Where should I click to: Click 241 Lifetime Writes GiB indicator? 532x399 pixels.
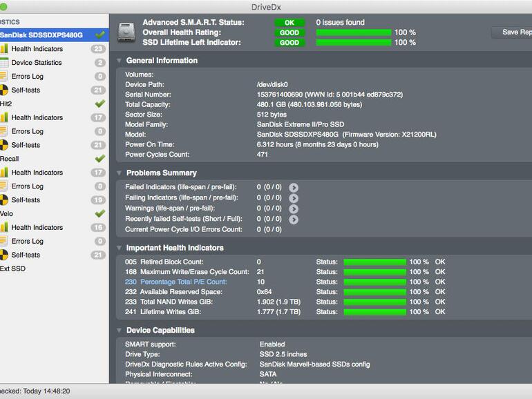pos(163,312)
